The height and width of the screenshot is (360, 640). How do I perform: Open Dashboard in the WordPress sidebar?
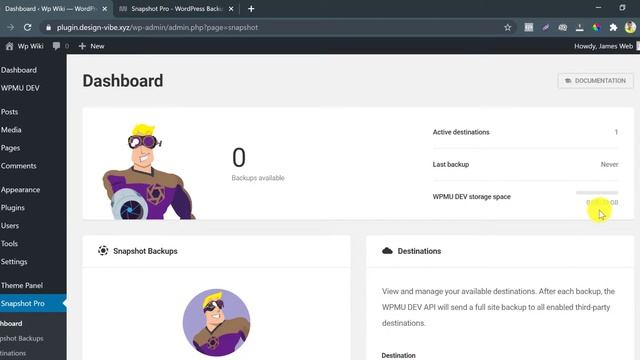point(19,70)
